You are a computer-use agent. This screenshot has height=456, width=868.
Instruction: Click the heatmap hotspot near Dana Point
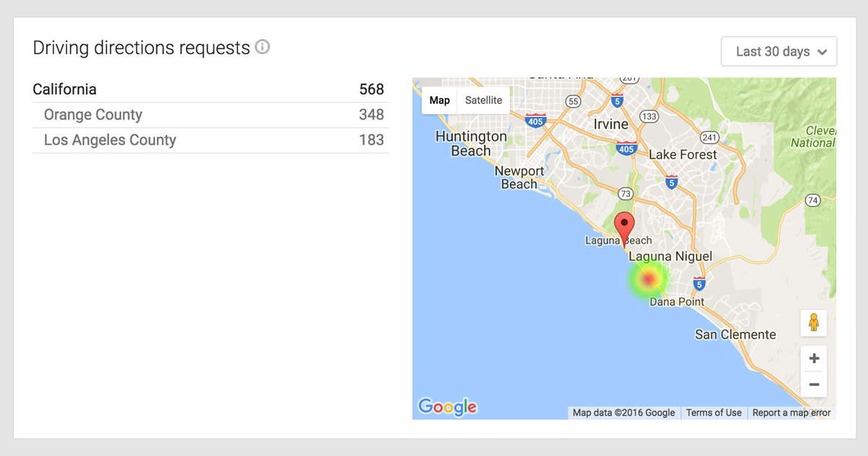click(x=649, y=279)
